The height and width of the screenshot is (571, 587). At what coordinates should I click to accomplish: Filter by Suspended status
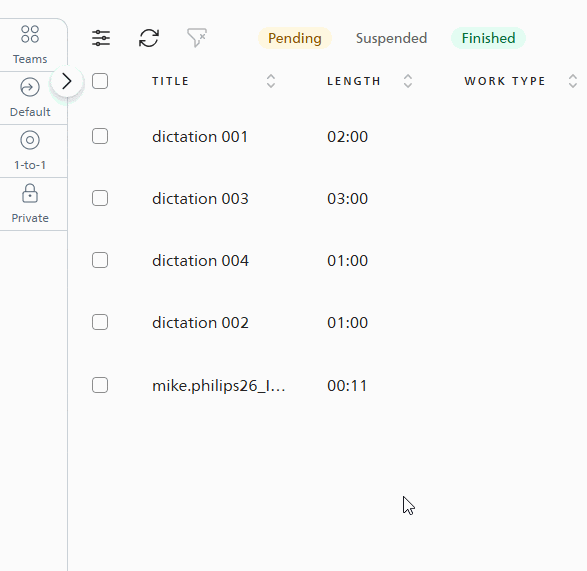tap(391, 38)
